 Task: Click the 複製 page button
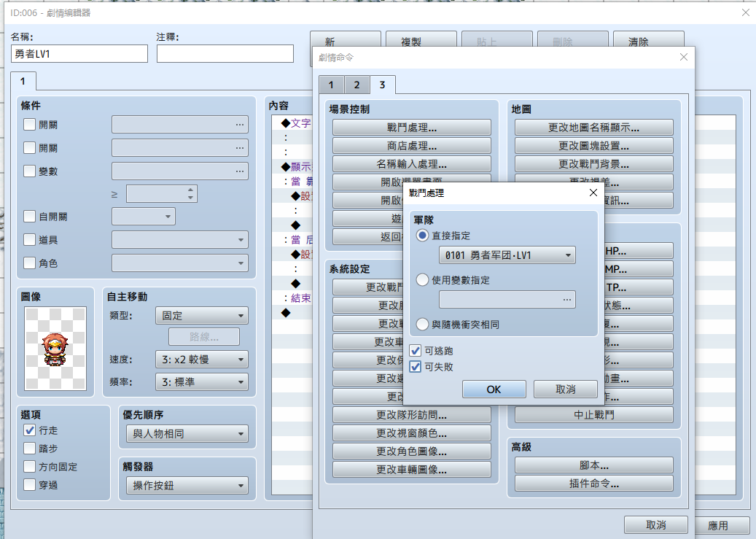421,39
